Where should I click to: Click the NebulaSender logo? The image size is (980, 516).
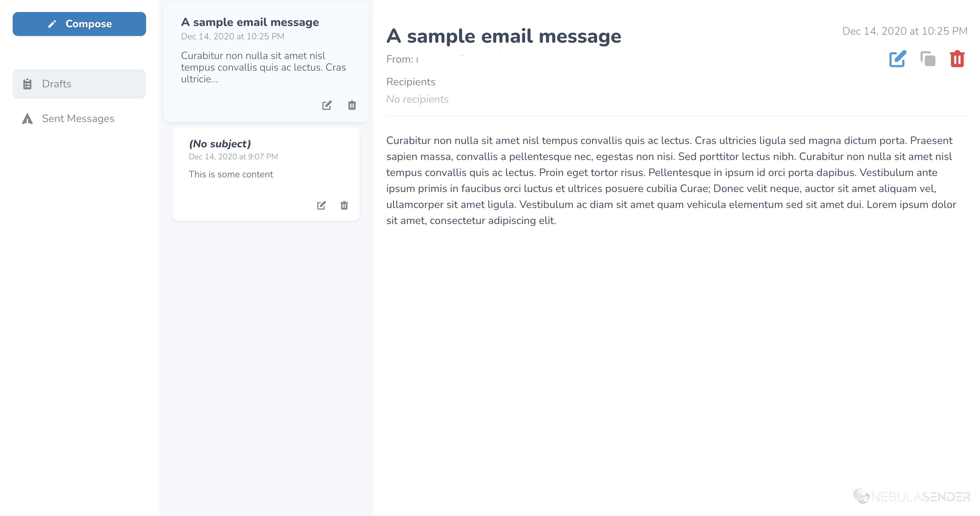912,496
